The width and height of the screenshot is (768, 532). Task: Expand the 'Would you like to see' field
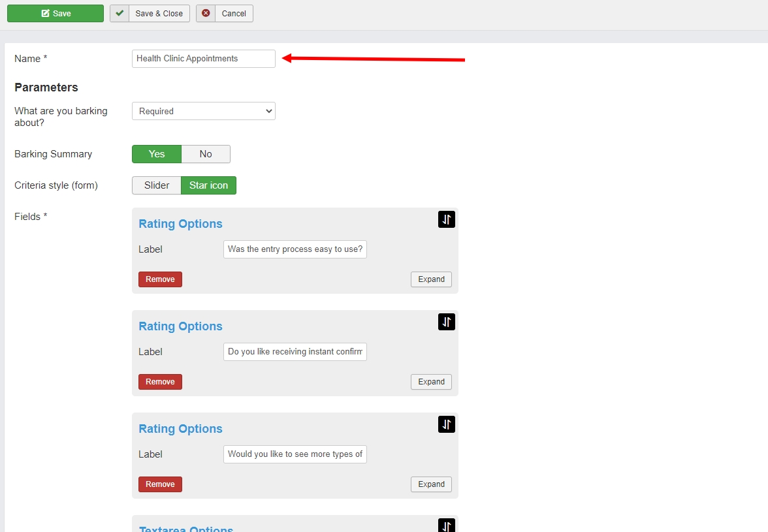431,484
